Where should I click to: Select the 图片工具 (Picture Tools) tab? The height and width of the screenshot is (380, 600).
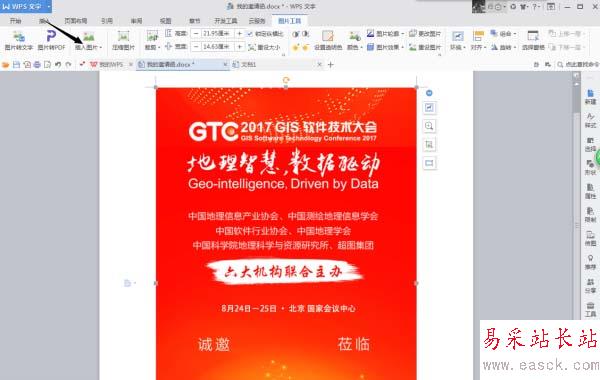[289, 21]
